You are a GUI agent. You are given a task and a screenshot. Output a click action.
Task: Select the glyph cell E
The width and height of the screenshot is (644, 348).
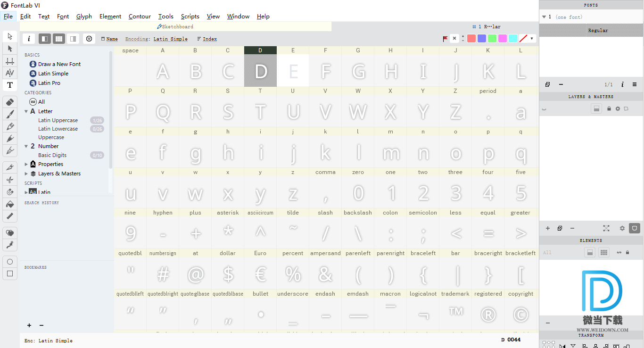coord(293,66)
